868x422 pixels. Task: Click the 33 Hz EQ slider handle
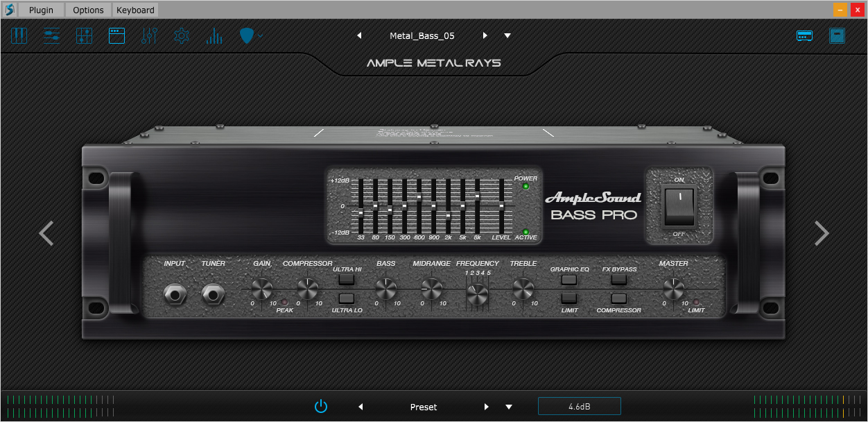[x=361, y=212]
